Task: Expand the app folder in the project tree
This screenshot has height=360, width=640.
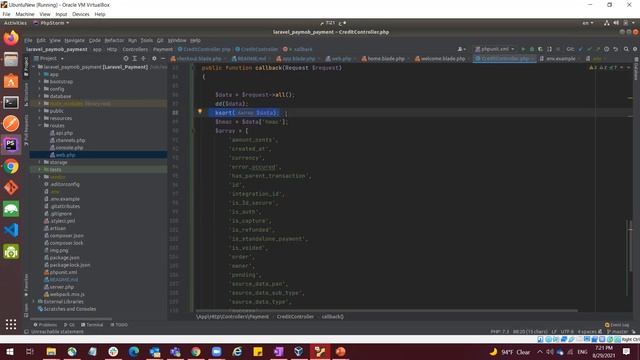Action: pos(40,74)
